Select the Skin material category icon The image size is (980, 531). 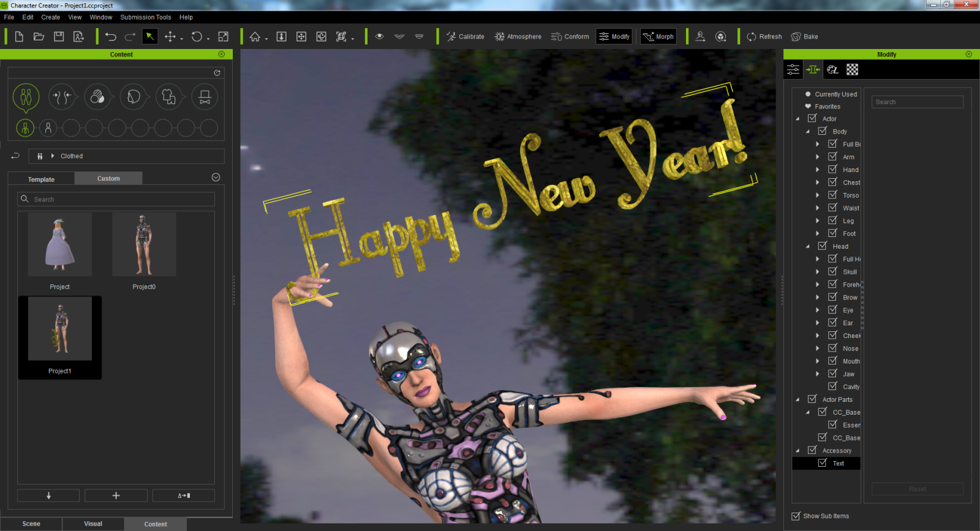click(97, 97)
